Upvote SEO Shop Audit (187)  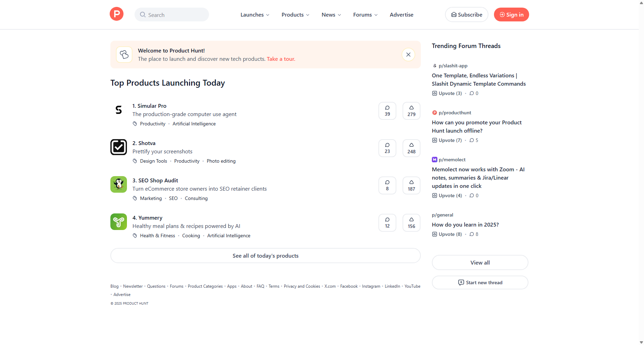[412, 185]
